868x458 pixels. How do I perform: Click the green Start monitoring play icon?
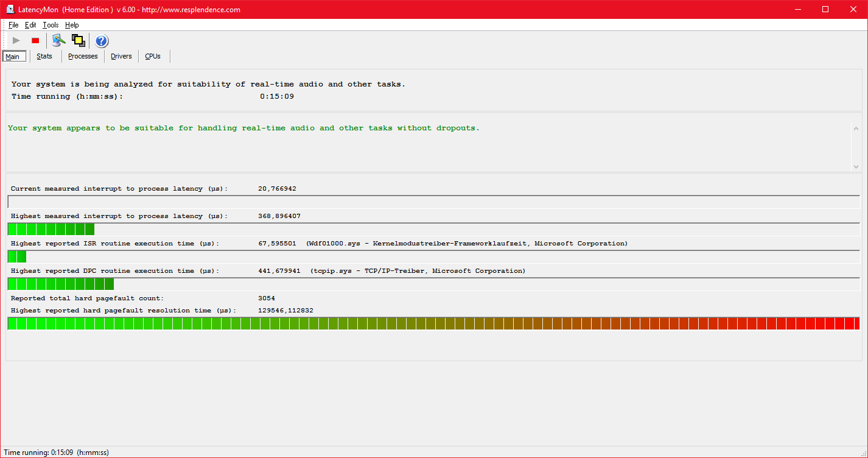click(16, 41)
